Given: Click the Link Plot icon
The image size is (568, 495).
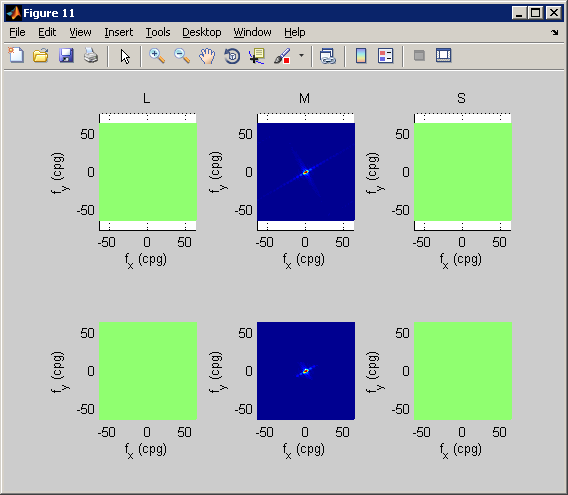Looking at the screenshot, I should tap(328, 56).
